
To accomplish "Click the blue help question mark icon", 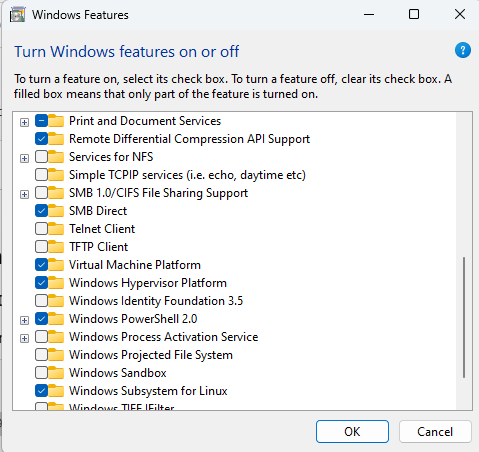I will tap(463, 50).
